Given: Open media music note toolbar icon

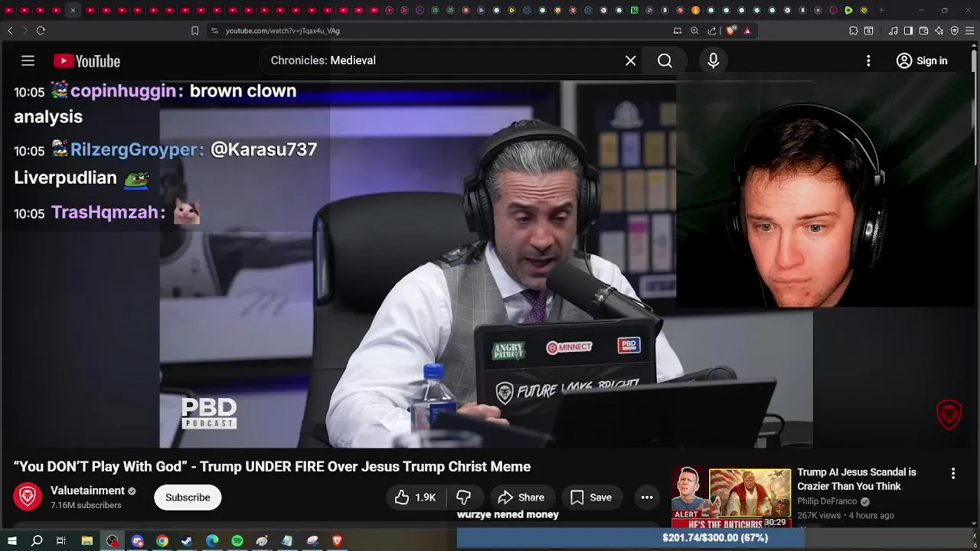Looking at the screenshot, I should click(x=893, y=31).
